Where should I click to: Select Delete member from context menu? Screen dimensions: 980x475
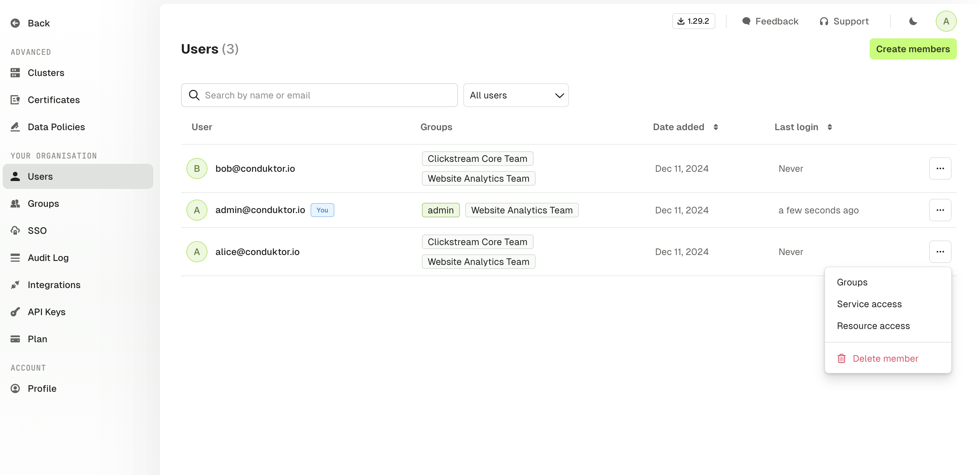(886, 358)
